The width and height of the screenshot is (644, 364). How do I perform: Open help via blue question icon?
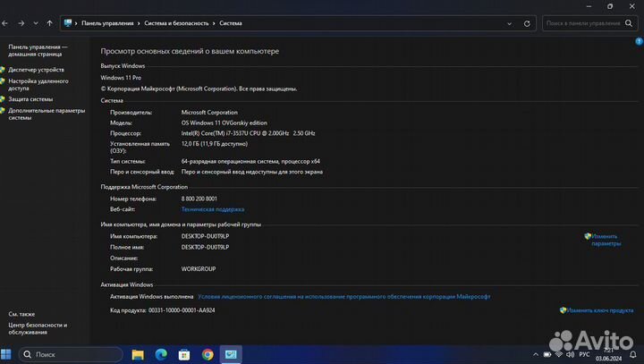click(x=639, y=41)
